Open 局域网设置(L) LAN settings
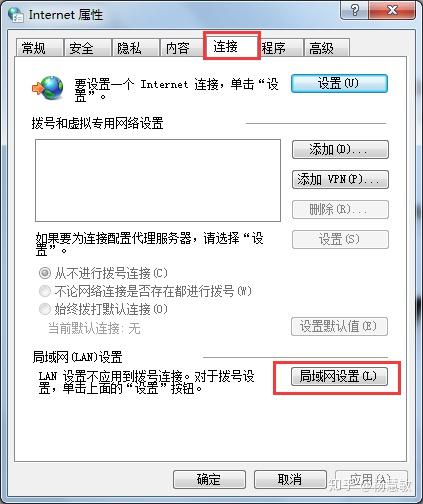The height and width of the screenshot is (504, 423). click(x=339, y=377)
